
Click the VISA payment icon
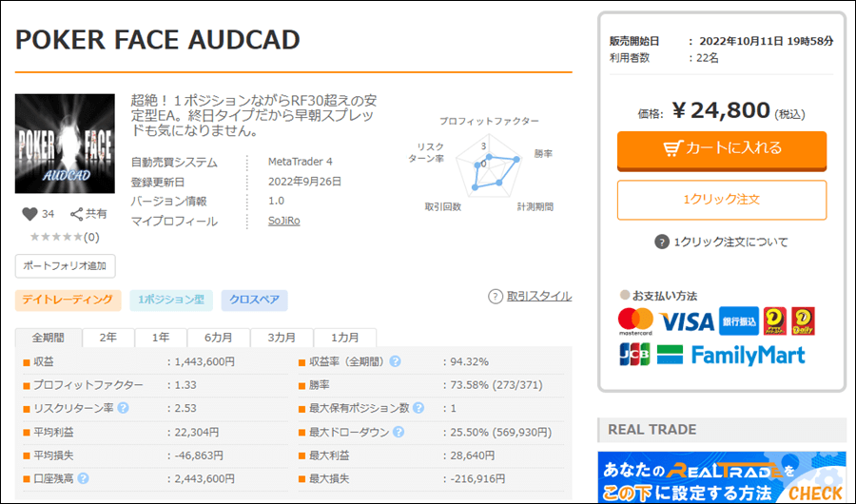point(686,321)
